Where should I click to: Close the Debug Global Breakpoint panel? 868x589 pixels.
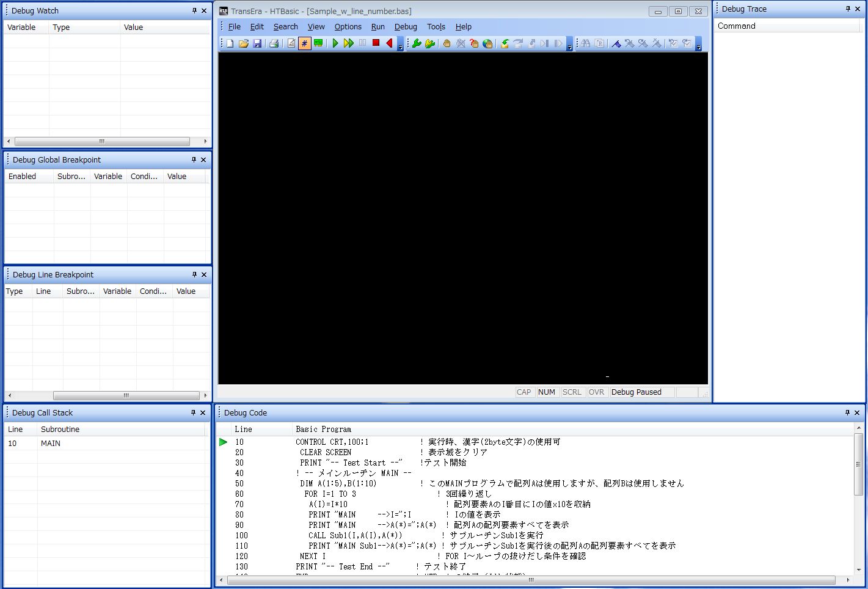point(204,159)
